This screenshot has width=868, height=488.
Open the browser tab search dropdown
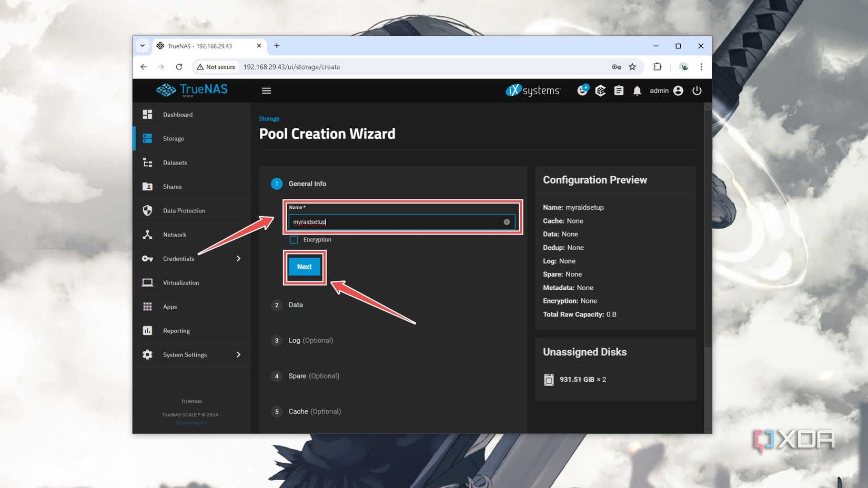(x=142, y=46)
